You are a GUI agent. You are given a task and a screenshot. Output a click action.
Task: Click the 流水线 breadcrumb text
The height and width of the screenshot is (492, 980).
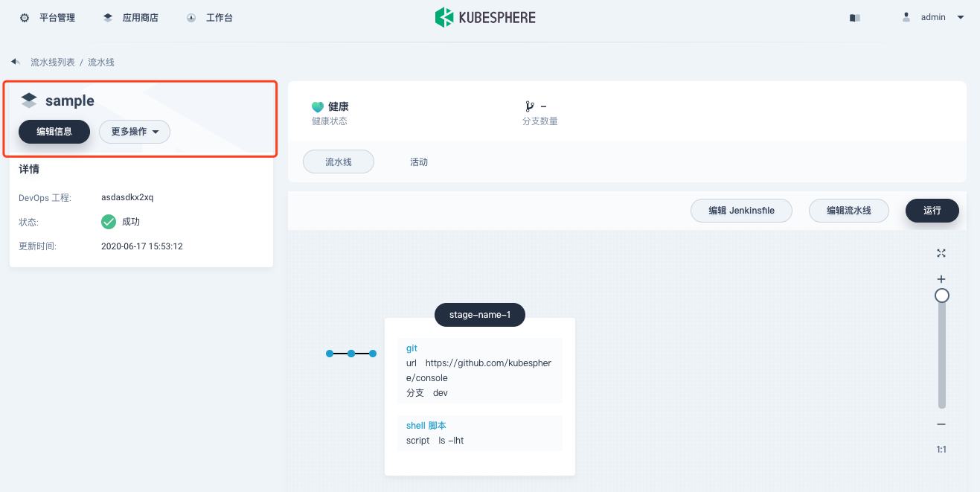click(x=101, y=63)
